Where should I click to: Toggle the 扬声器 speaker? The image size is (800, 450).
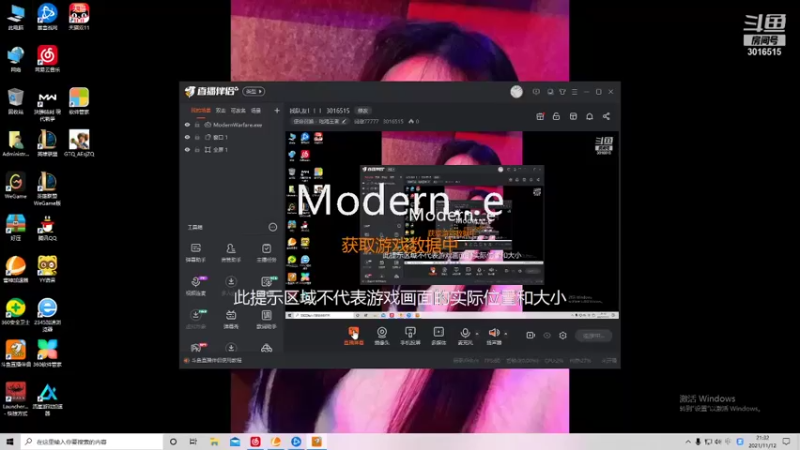pyautogui.click(x=494, y=336)
